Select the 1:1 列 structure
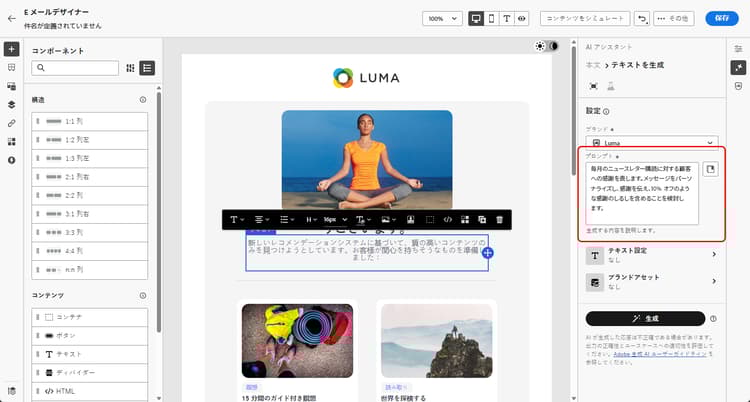Image resolution: width=750 pixels, height=402 pixels. [x=89, y=122]
